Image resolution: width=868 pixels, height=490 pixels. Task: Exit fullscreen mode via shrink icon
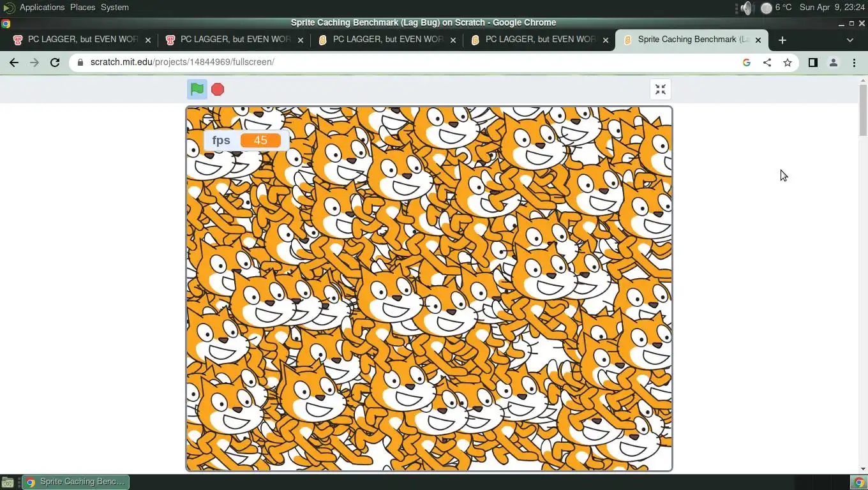661,89
